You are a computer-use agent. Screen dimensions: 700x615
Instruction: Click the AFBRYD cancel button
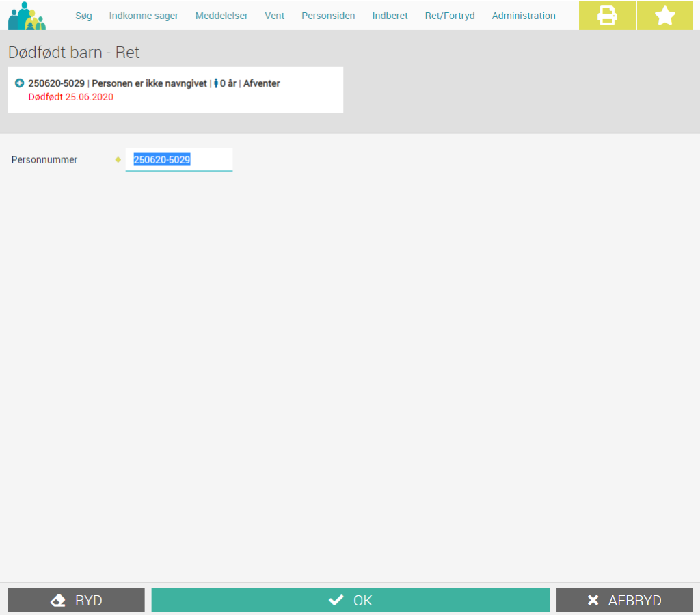click(x=625, y=600)
